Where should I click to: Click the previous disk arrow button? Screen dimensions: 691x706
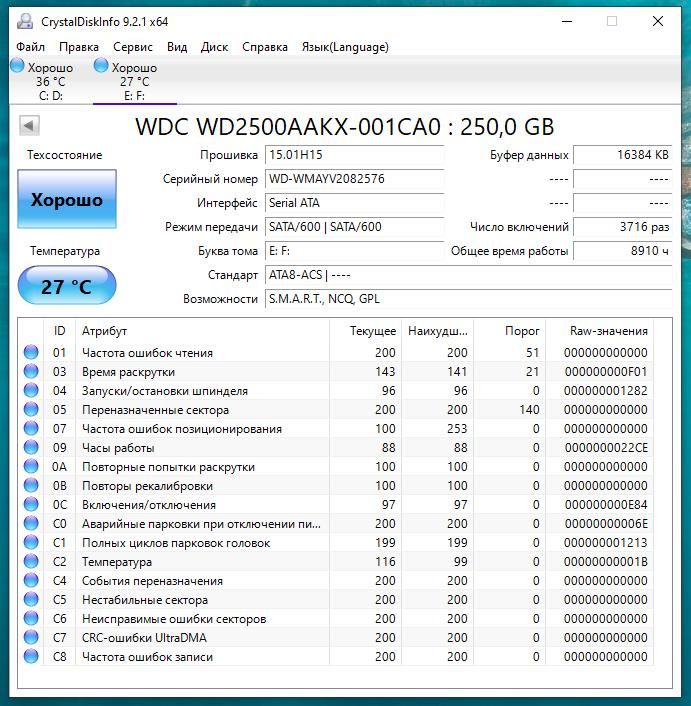pos(29,126)
